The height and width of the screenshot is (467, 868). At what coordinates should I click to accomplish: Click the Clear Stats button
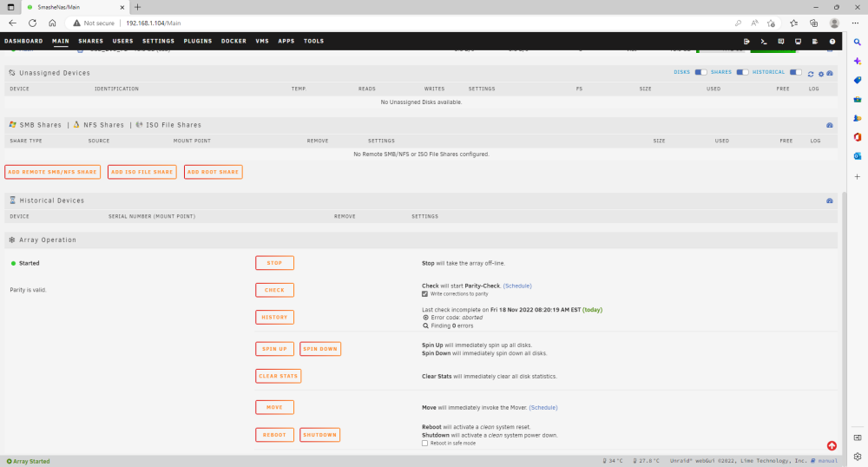coord(278,376)
